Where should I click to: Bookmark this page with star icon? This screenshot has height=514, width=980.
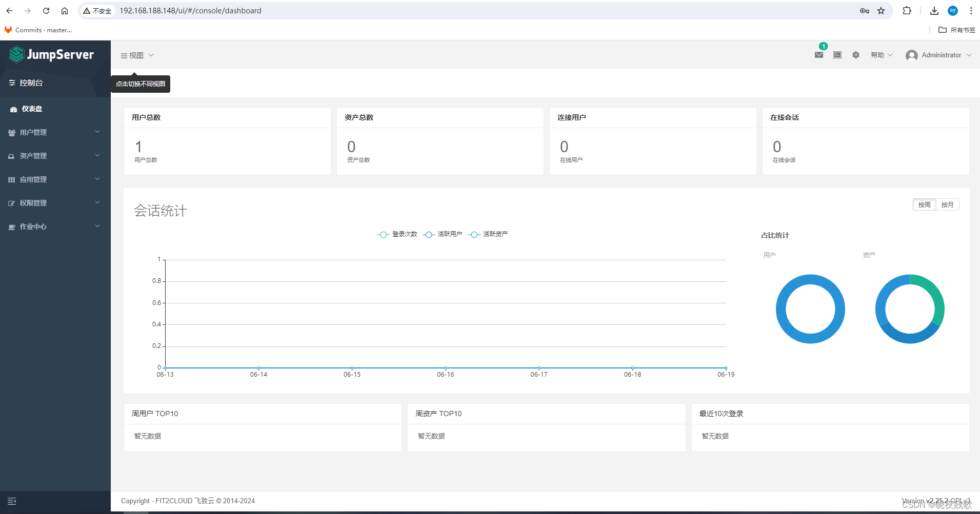[881, 11]
